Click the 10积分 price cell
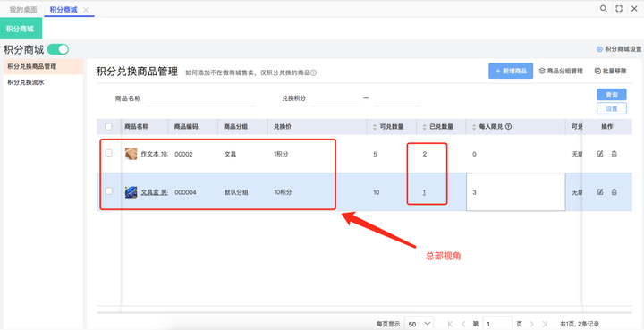Viewport: 644px width, 330px height. pyautogui.click(x=283, y=192)
